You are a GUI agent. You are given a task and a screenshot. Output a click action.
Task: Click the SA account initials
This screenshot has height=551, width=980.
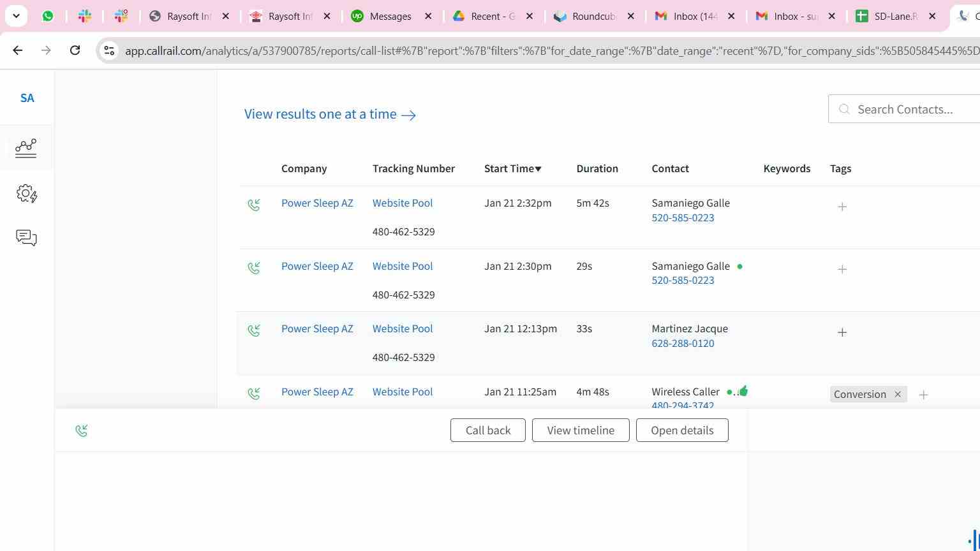click(27, 98)
